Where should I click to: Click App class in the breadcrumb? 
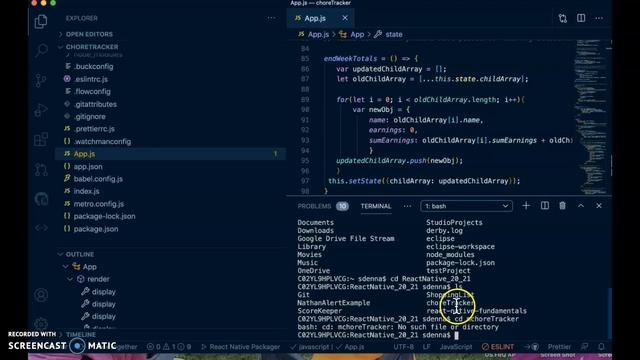pos(357,34)
